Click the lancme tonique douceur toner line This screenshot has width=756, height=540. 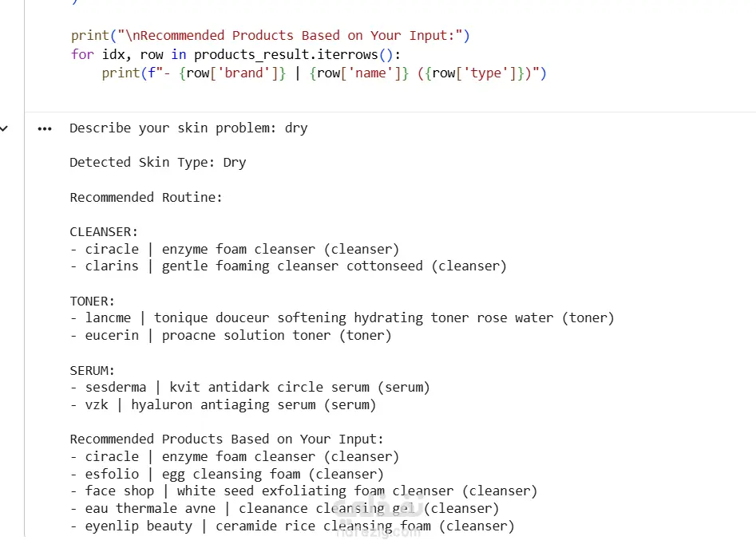(342, 318)
